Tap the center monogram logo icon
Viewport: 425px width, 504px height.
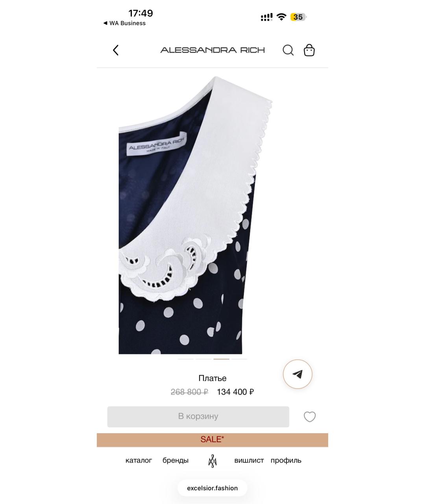213,460
